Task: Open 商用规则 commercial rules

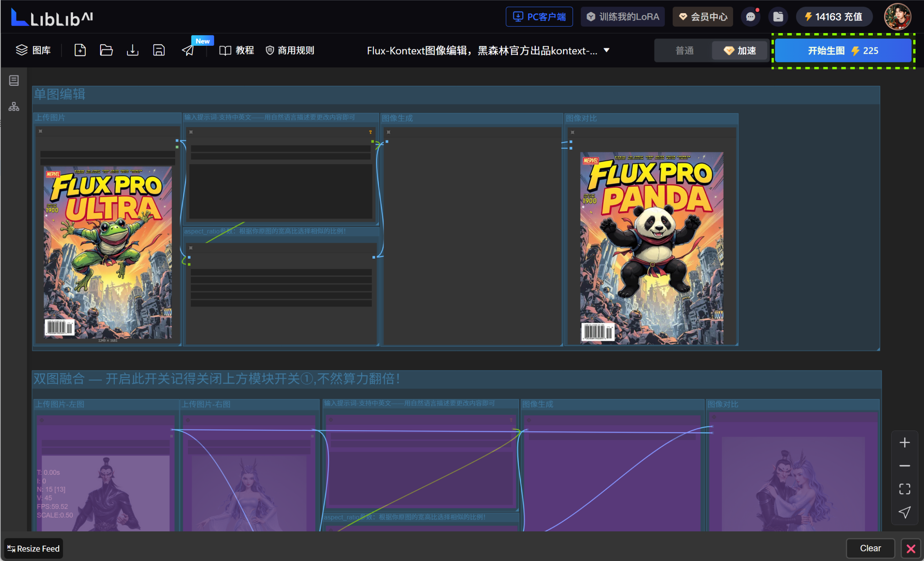Action: (290, 50)
